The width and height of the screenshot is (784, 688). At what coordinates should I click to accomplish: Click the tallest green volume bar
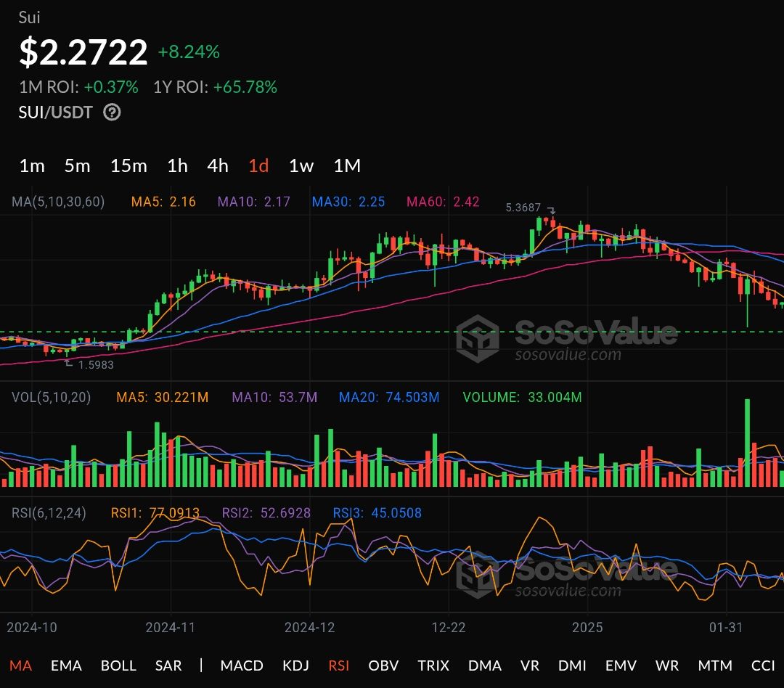(x=748, y=443)
